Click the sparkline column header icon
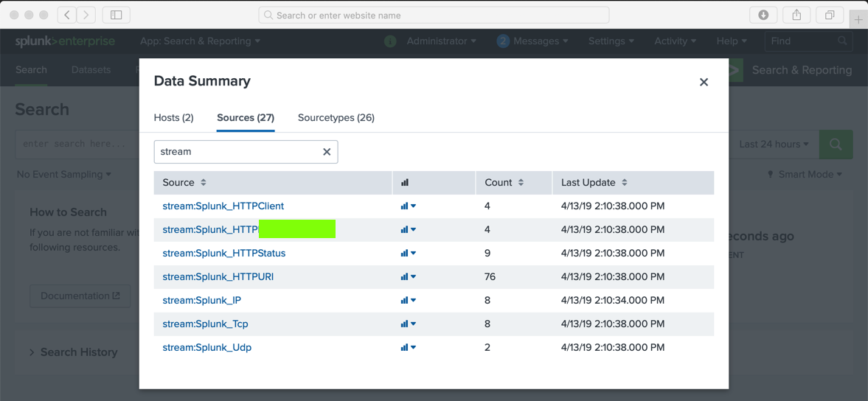Screen dimensions: 868x401 405,183
